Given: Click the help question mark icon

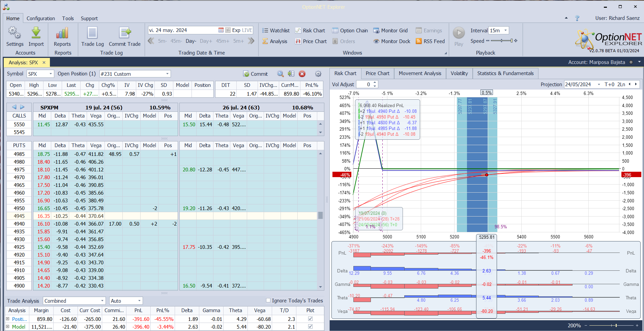Looking at the screenshot, I should 577,18.
